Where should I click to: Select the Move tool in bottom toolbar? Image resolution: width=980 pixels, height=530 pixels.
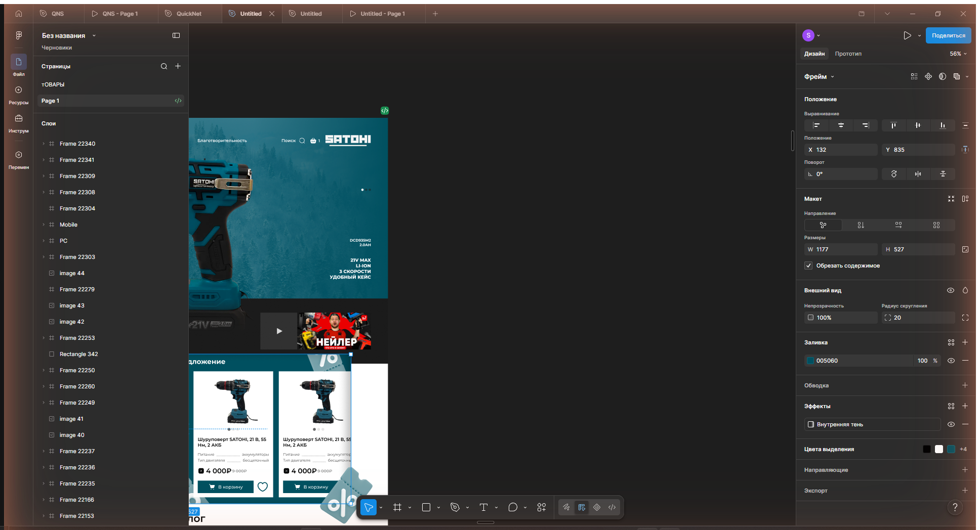pos(369,507)
